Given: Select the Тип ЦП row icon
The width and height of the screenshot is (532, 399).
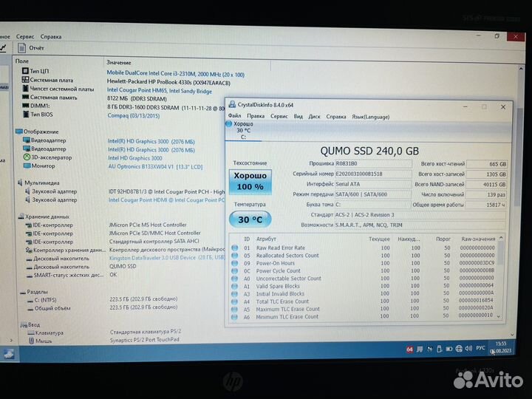Looking at the screenshot, I should 25,71.
